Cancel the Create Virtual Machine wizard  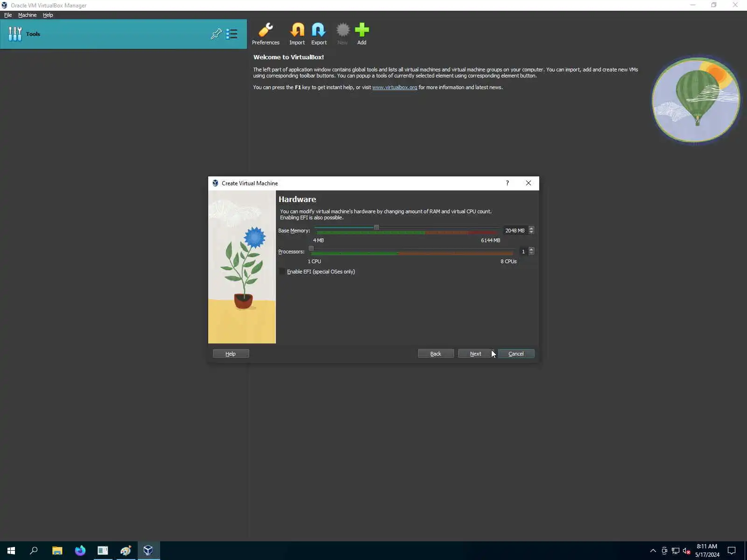516,354
